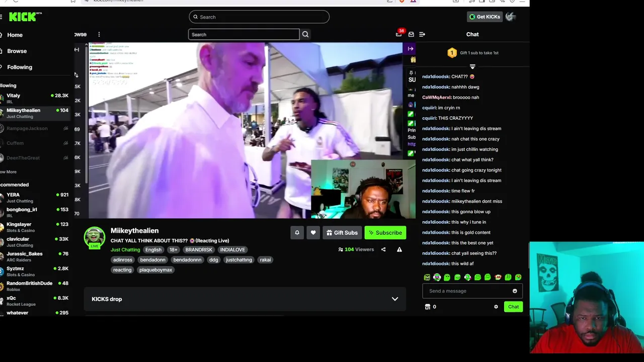Click the stream video player
The image size is (644, 362).
(246, 131)
